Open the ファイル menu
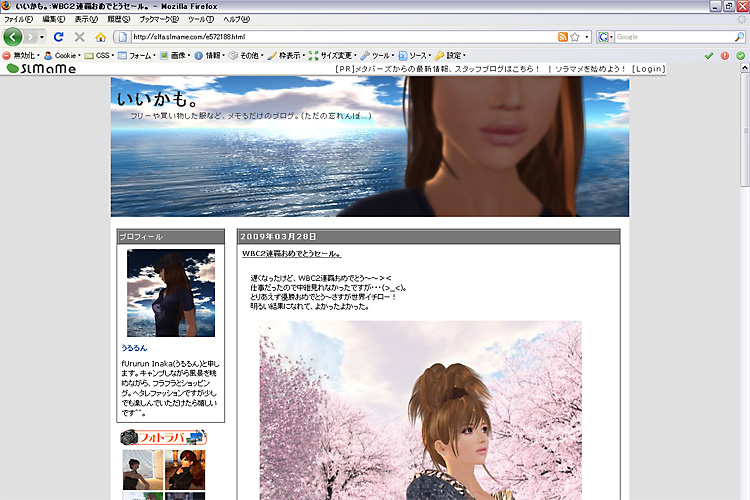 (x=19, y=20)
